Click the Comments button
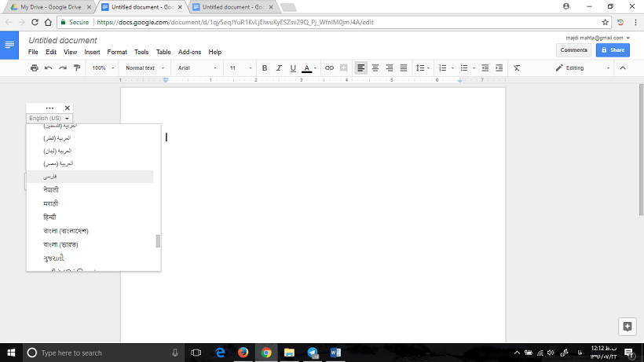 tap(573, 50)
